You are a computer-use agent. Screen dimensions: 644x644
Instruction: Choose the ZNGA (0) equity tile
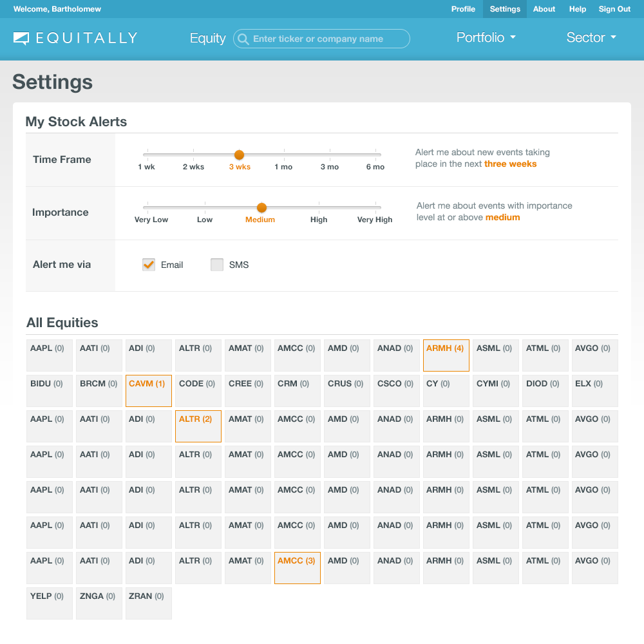pos(99,603)
